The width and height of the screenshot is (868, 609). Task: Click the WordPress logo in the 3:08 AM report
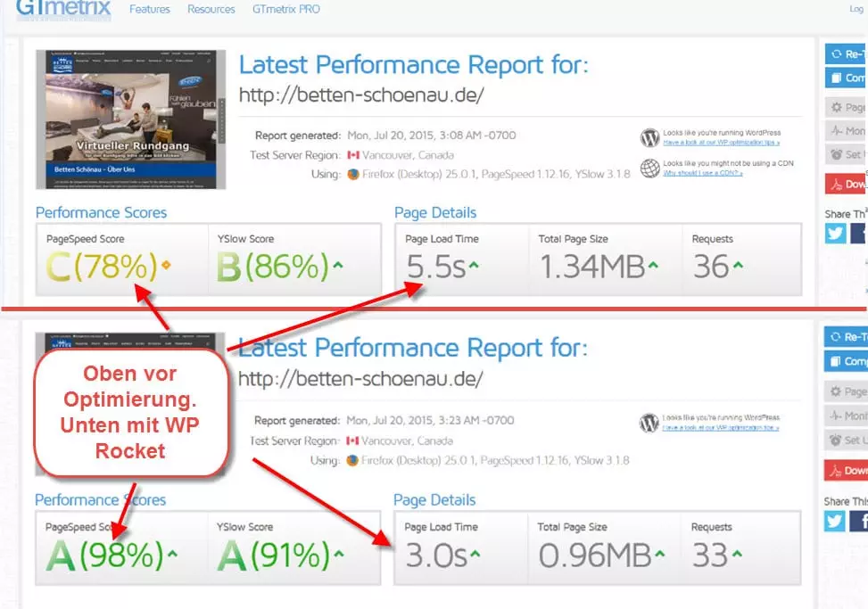point(650,137)
